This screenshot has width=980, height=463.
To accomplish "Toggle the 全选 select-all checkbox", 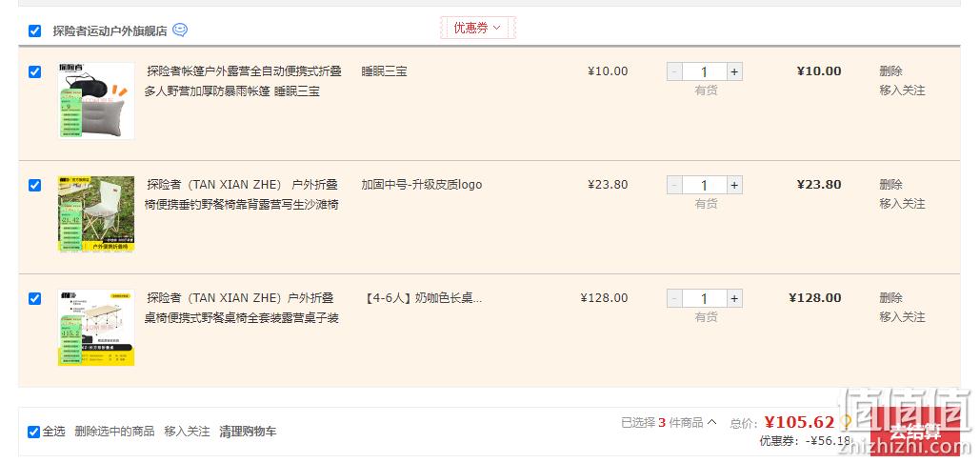I will [x=33, y=432].
